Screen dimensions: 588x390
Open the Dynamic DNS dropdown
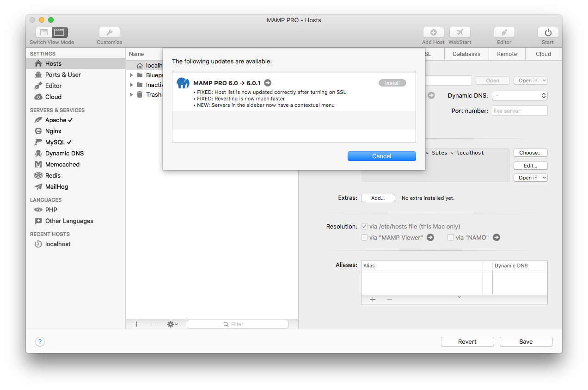[x=520, y=95]
